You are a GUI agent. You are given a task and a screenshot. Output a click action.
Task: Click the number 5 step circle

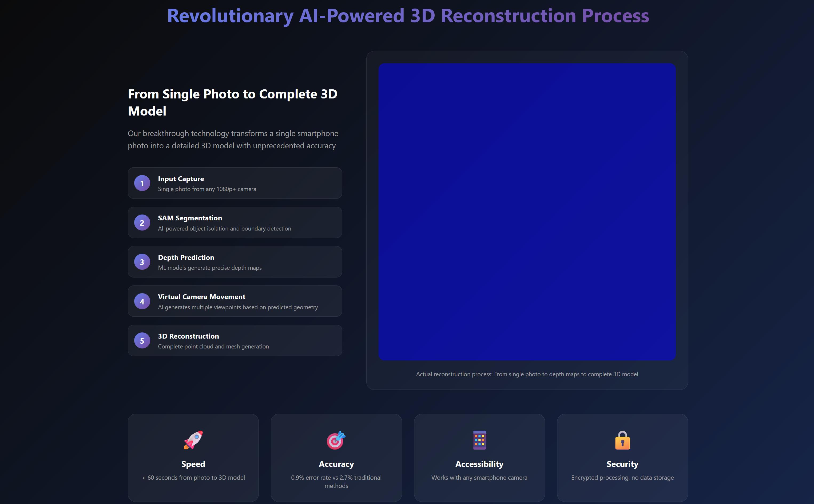pyautogui.click(x=142, y=340)
